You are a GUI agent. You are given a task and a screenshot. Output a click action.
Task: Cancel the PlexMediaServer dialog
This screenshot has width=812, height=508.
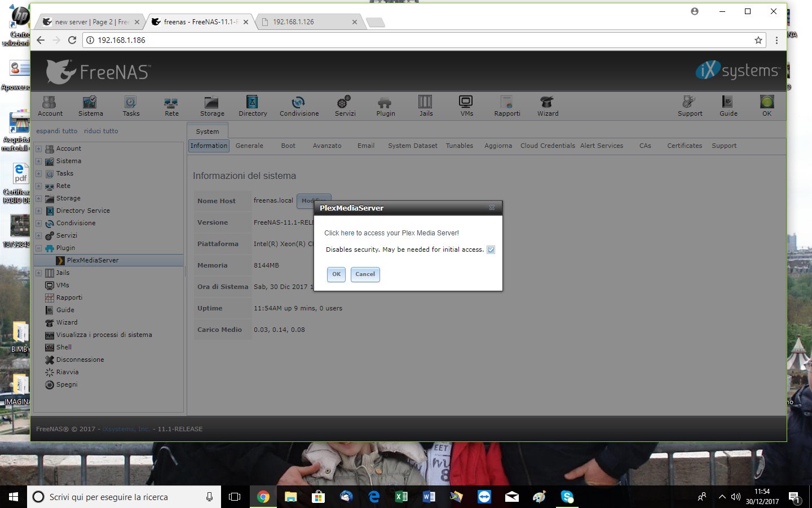pyautogui.click(x=365, y=274)
